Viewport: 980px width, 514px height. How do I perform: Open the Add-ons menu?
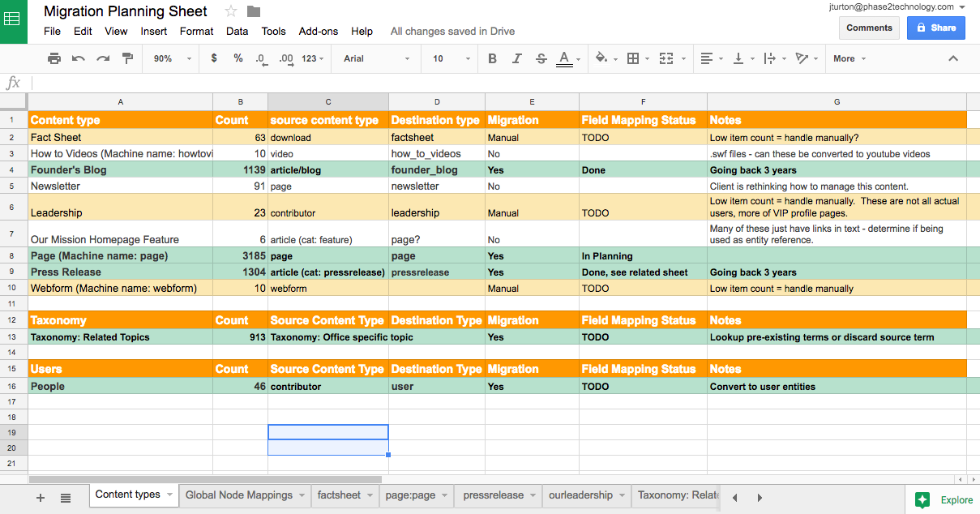319,32
